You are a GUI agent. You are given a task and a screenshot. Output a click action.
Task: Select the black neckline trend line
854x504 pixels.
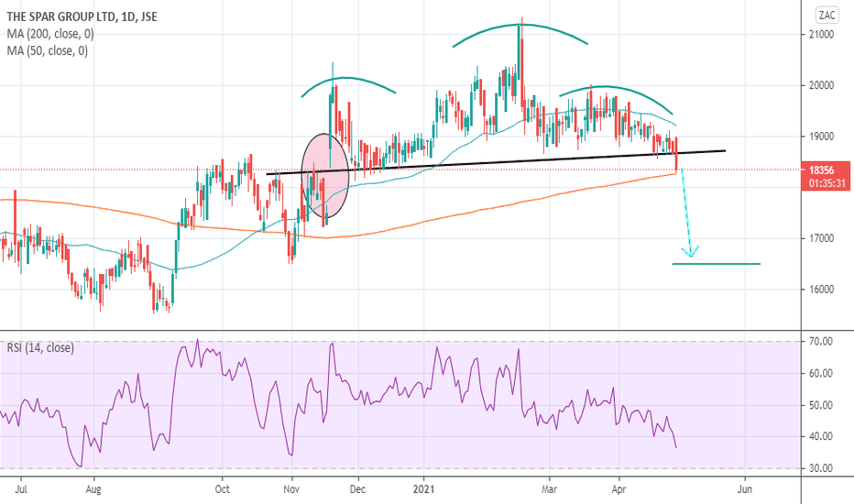click(496, 162)
